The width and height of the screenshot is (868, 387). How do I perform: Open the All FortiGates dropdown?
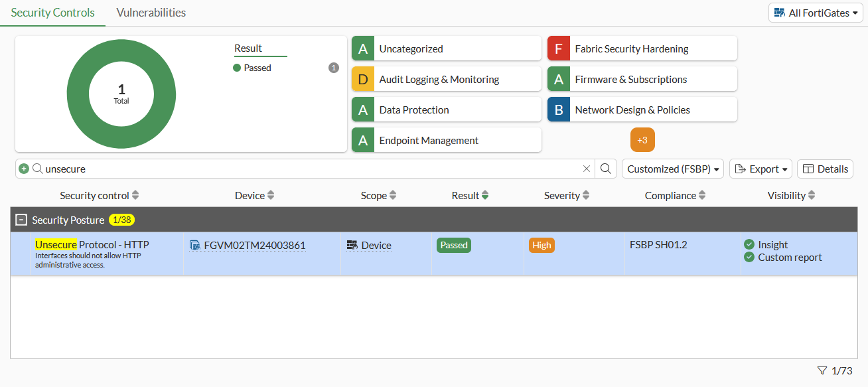point(816,13)
